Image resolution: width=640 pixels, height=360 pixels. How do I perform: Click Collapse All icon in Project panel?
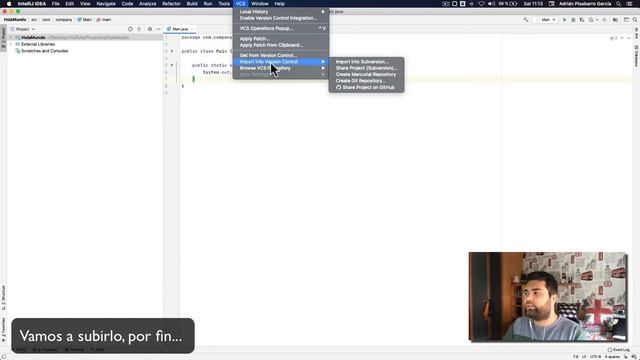pyautogui.click(x=139, y=29)
